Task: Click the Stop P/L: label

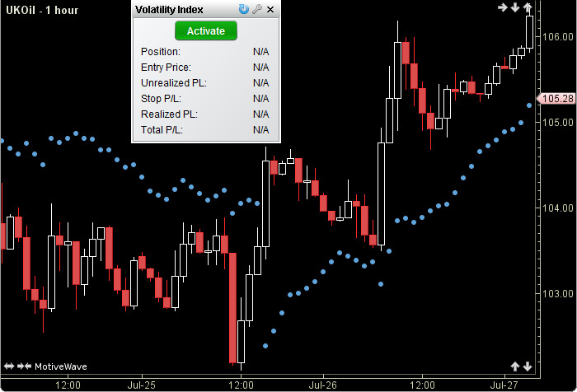Action: click(x=161, y=99)
